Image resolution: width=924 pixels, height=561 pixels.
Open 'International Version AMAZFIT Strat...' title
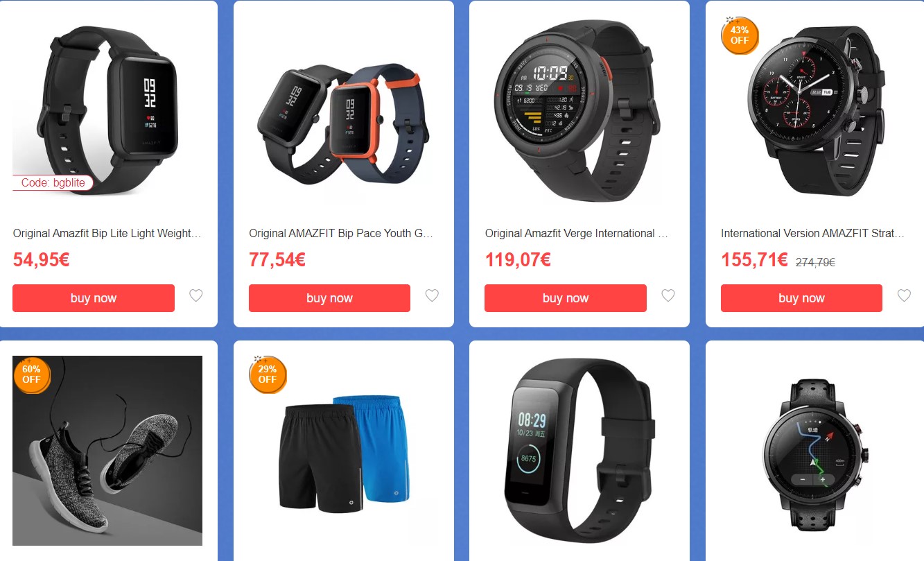pyautogui.click(x=813, y=234)
